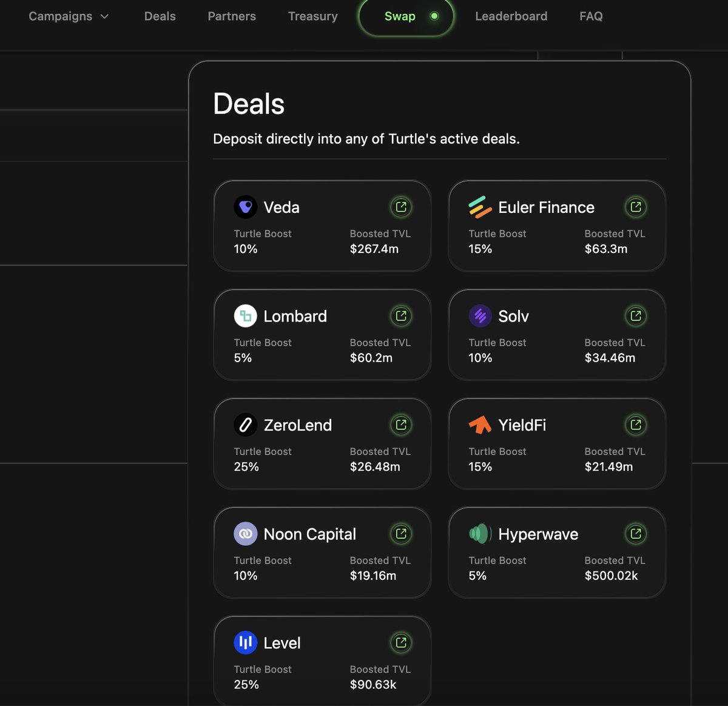The height and width of the screenshot is (706, 728).
Task: Select the ZeroLend deal name
Action: coord(297,425)
